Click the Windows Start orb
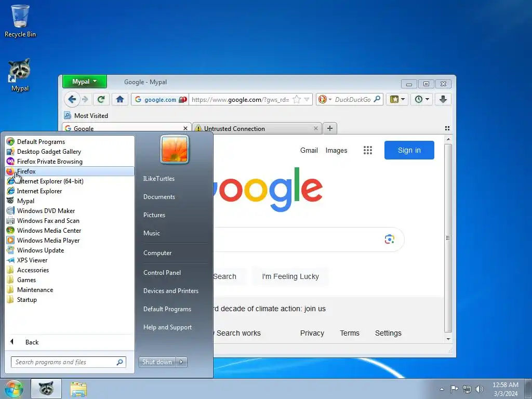The width and height of the screenshot is (532, 399). tap(14, 389)
